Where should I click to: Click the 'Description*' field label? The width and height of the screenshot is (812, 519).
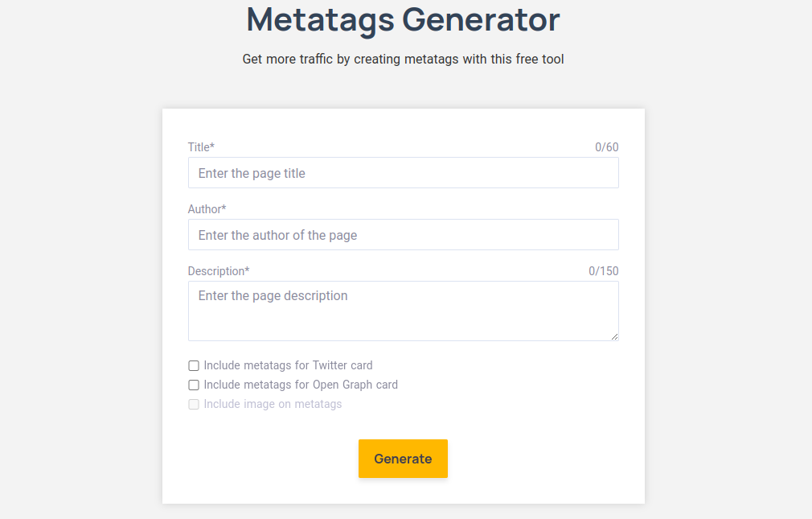point(219,271)
